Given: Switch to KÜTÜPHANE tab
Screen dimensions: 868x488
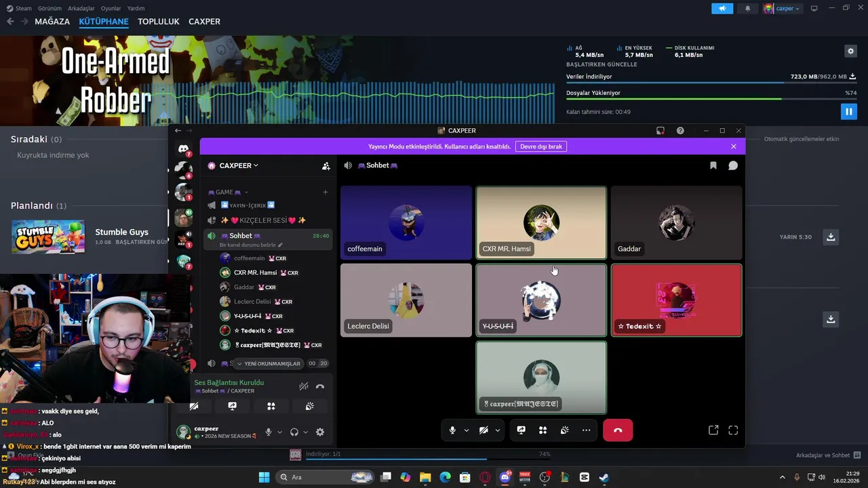Looking at the screenshot, I should click(x=104, y=22).
